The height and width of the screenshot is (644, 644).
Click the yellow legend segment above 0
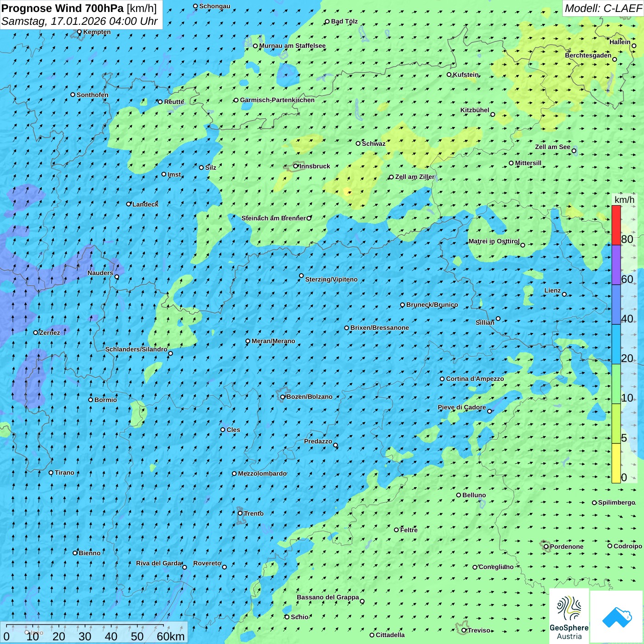pyautogui.click(x=616, y=463)
